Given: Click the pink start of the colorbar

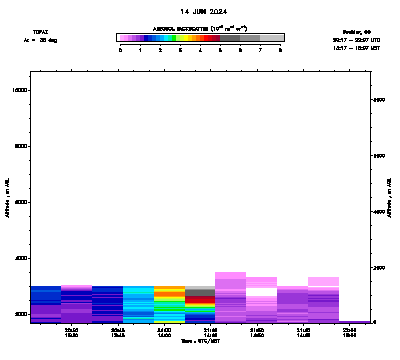Looking at the screenshot, I should [x=122, y=38].
